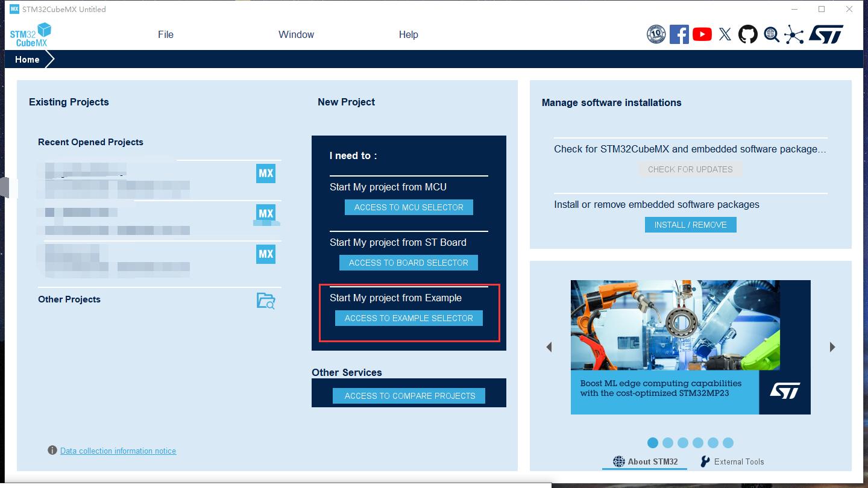Minimize the STM32CubeMX window
The height and width of the screenshot is (488, 868).
(x=794, y=9)
